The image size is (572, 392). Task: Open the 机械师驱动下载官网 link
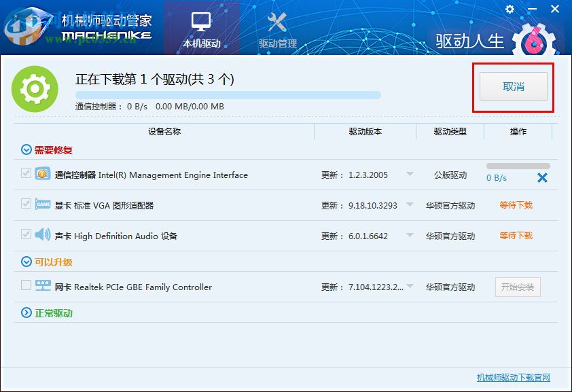[515, 378]
